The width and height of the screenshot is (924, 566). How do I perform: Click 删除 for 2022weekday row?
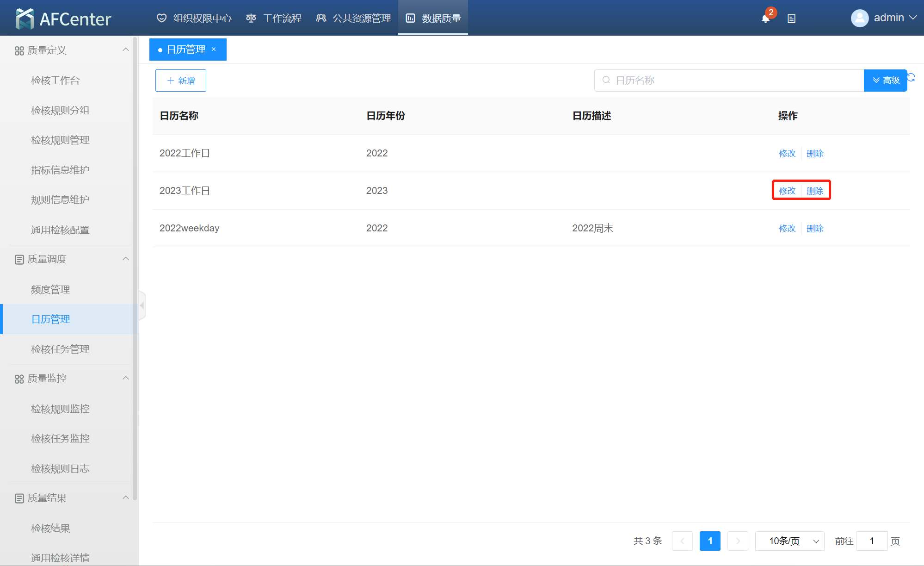point(814,228)
